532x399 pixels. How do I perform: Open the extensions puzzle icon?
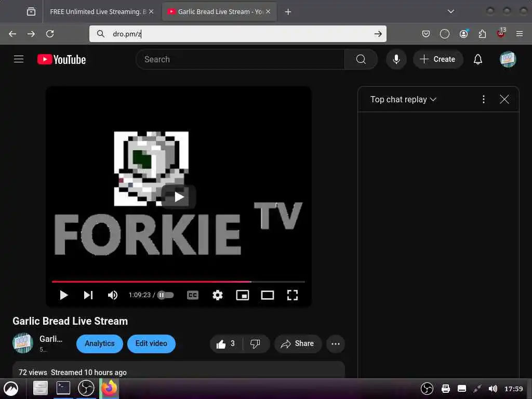(482, 34)
